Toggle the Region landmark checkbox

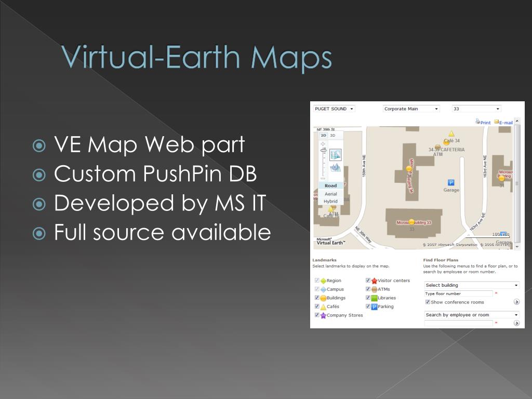click(x=317, y=280)
